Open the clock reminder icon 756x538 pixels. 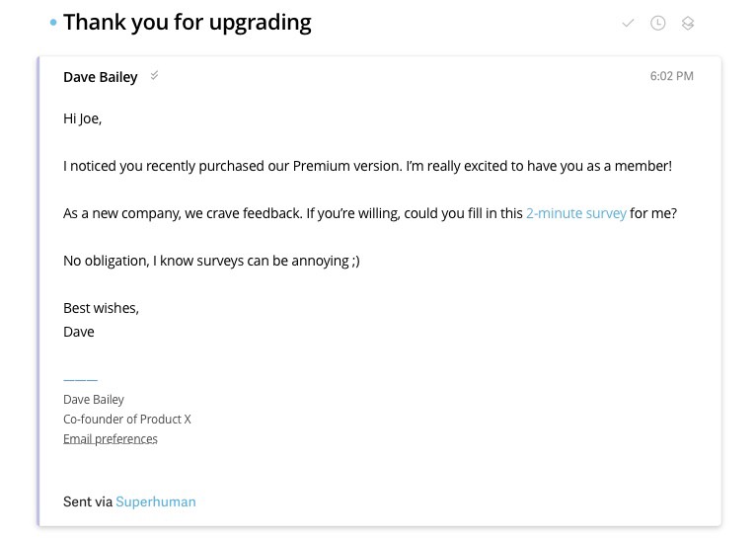pyautogui.click(x=657, y=23)
